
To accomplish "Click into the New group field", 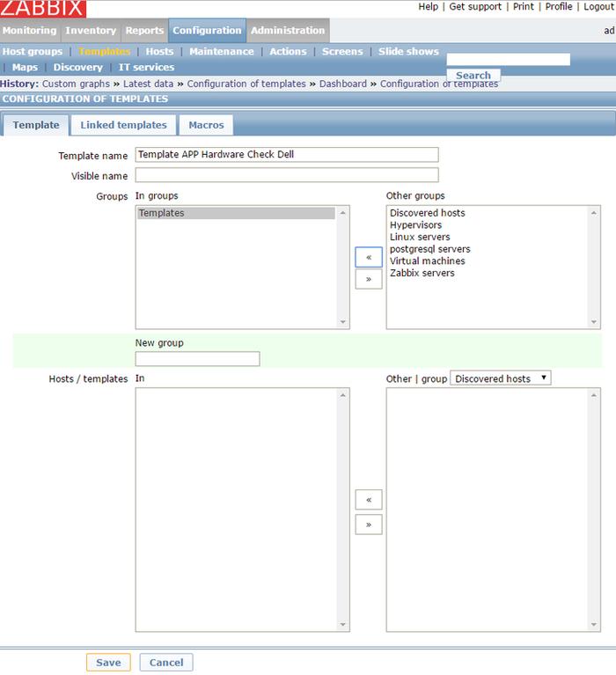I will (x=197, y=358).
